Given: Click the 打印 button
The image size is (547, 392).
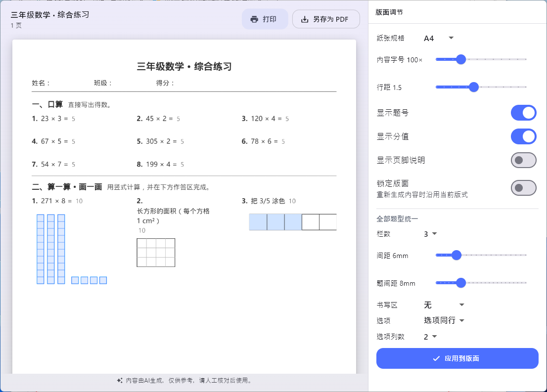Looking at the screenshot, I should tap(265, 19).
